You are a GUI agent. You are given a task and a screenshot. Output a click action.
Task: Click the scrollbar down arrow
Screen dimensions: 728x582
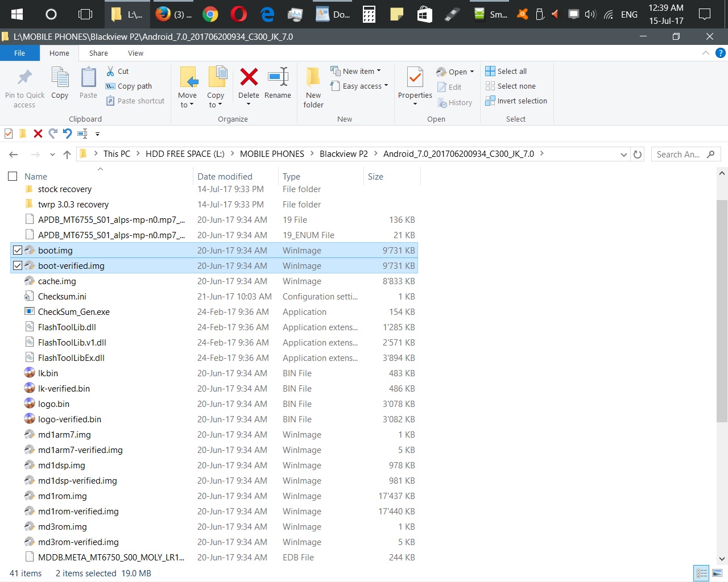coord(722,559)
